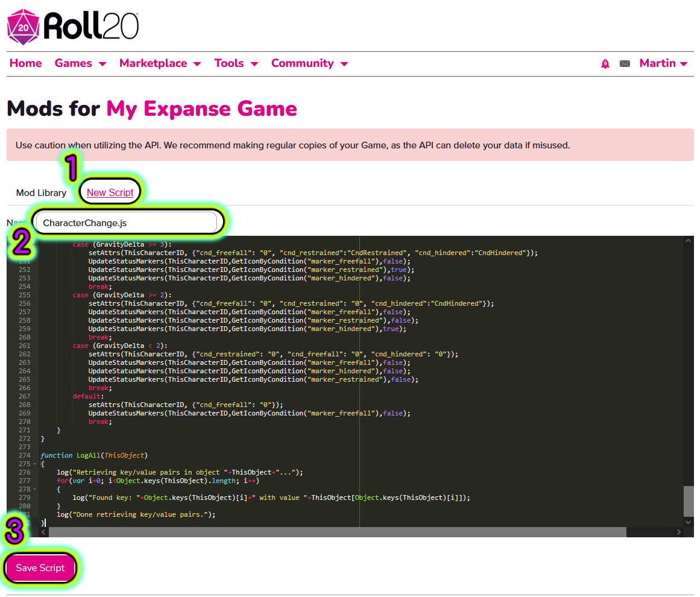Click the horizontal scroll left arrow
700x597 pixels.
tap(43, 532)
